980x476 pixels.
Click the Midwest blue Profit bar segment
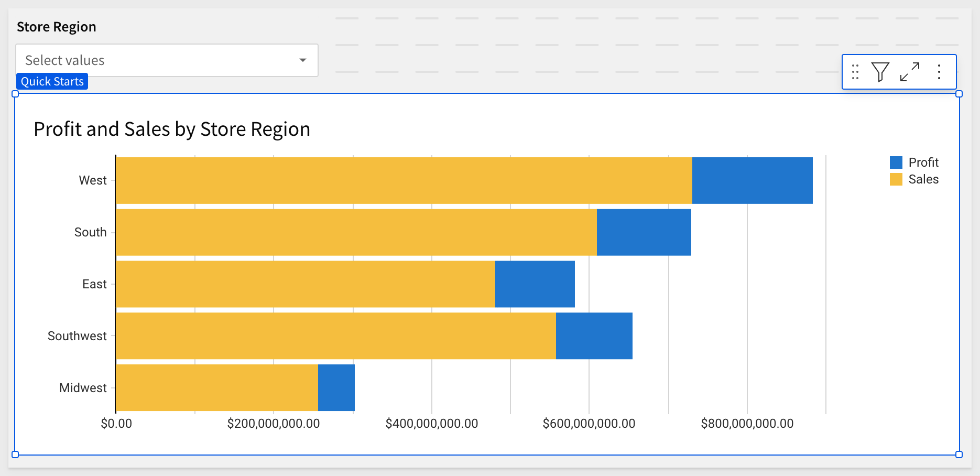(x=336, y=388)
